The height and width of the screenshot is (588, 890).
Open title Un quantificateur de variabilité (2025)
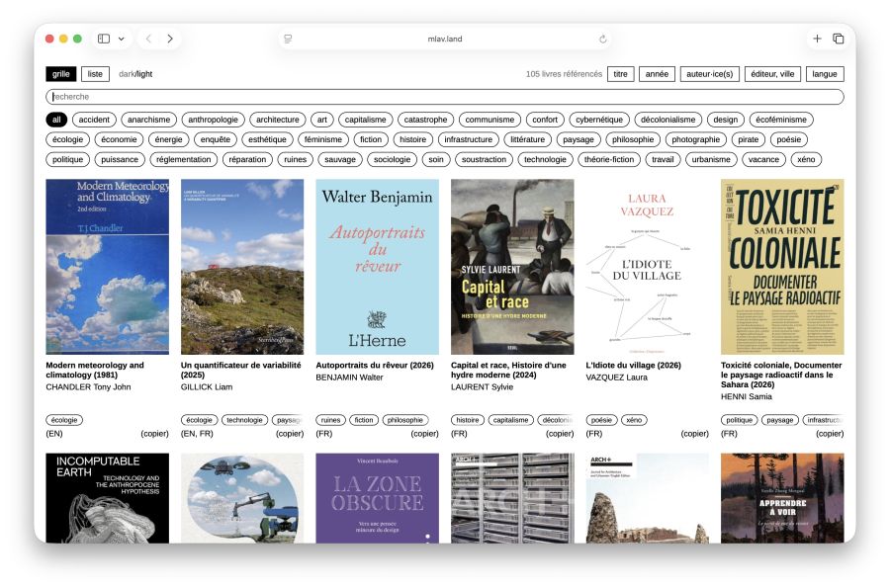click(240, 370)
